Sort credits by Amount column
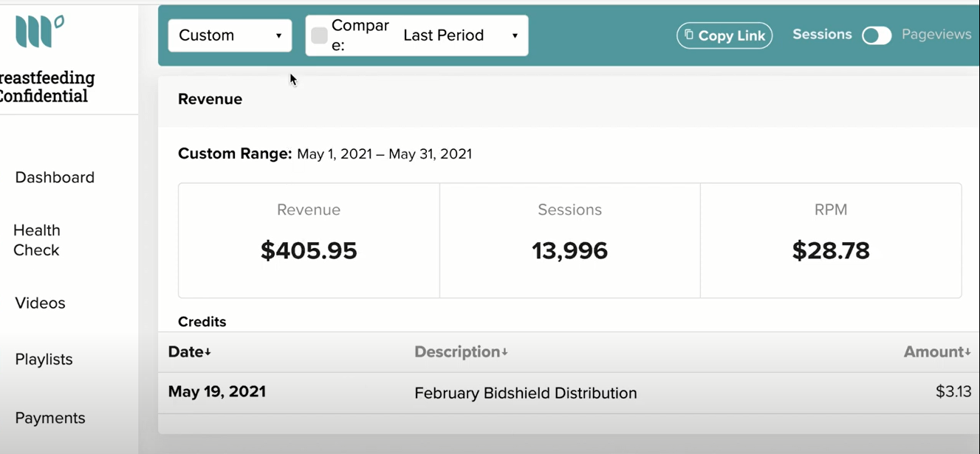The image size is (980, 454). tap(937, 352)
